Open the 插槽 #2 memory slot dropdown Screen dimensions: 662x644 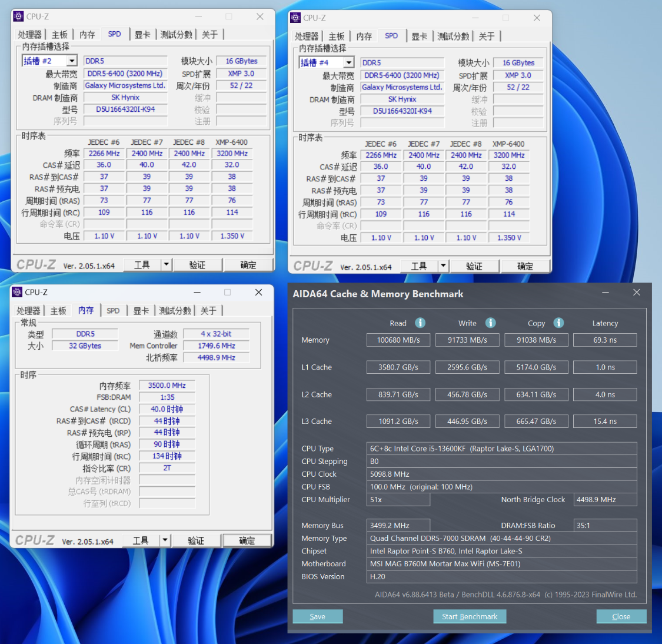click(72, 61)
